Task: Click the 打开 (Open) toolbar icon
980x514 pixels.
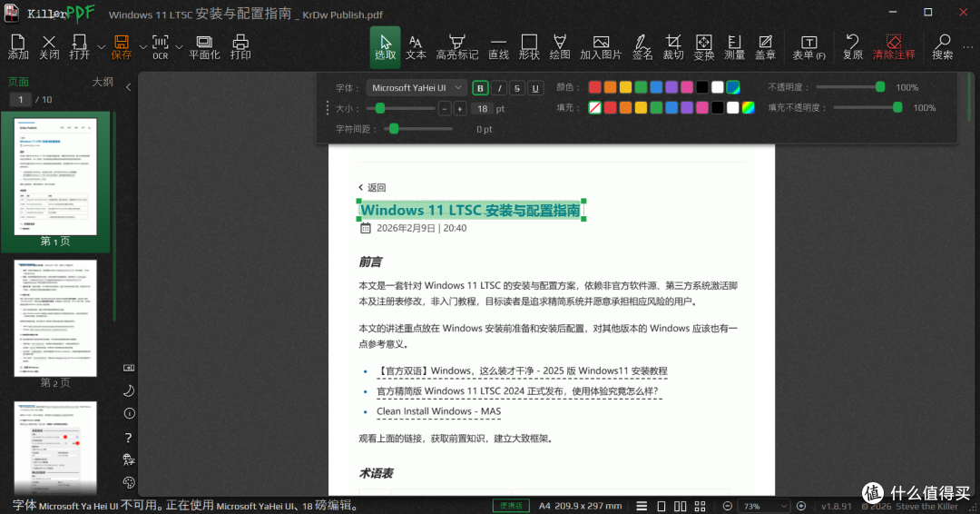Action: tap(79, 47)
